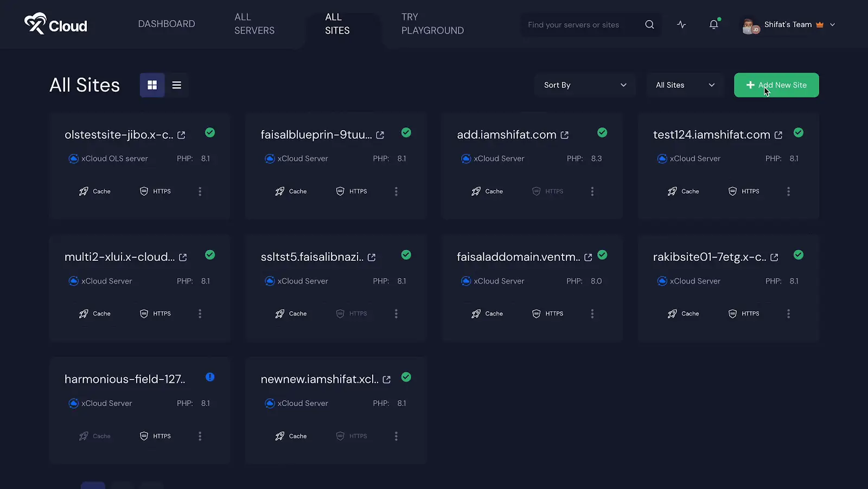
Task: Open more options for olstestsite-jibo card
Action: 200,191
